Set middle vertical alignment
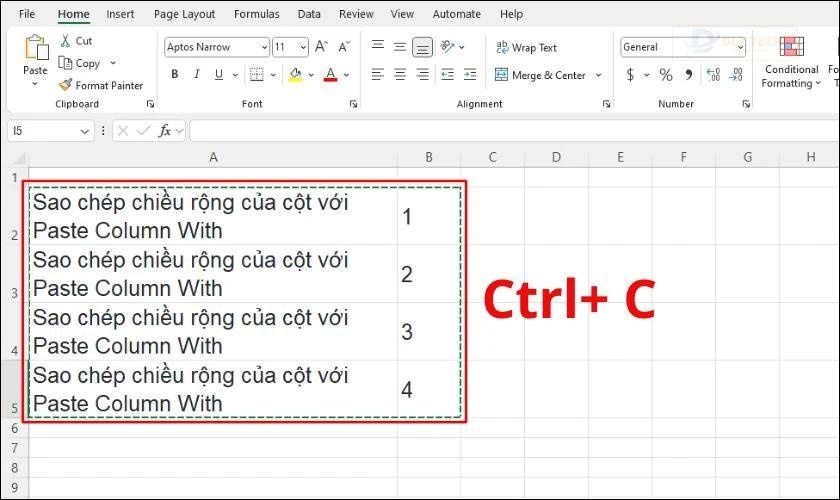 (x=400, y=47)
